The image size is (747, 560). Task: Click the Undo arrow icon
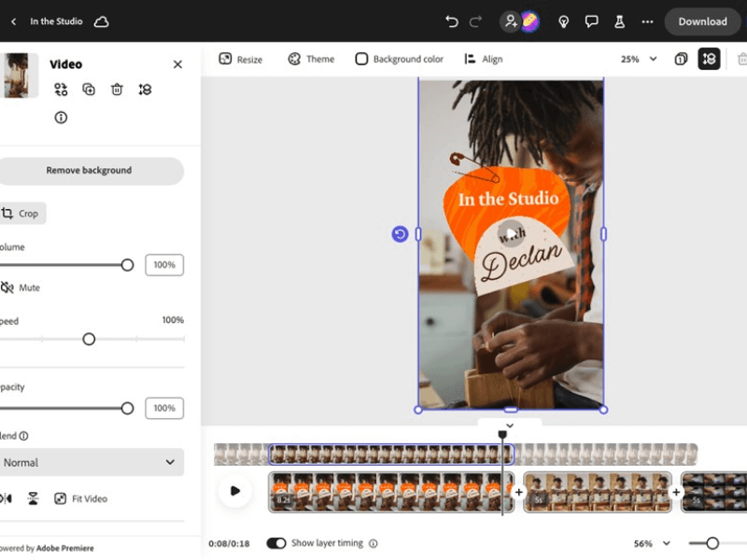452,21
